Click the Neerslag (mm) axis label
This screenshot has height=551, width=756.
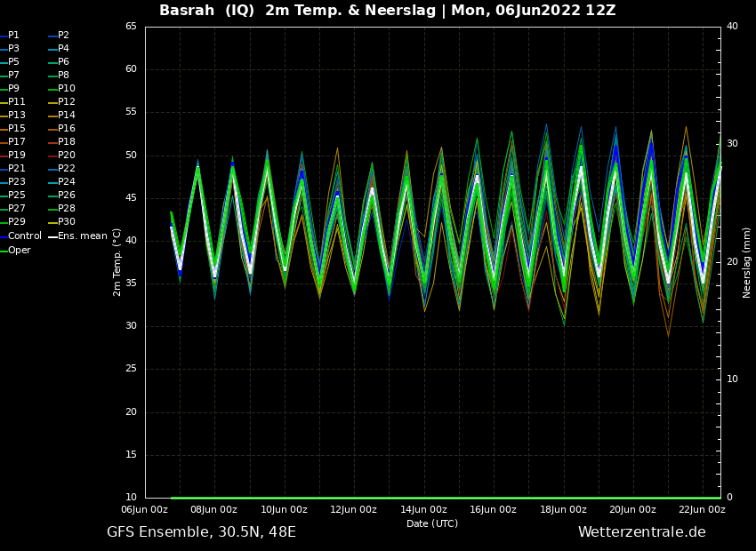click(747, 262)
